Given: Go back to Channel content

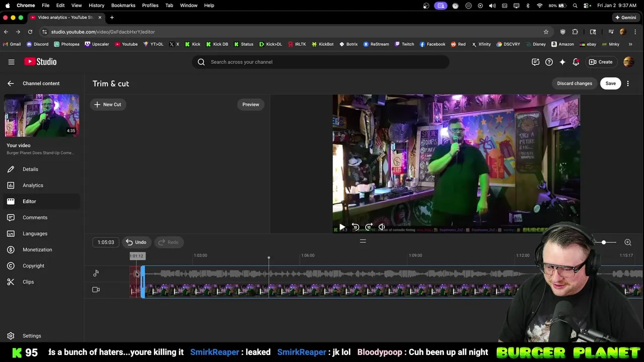Looking at the screenshot, I should (x=11, y=83).
